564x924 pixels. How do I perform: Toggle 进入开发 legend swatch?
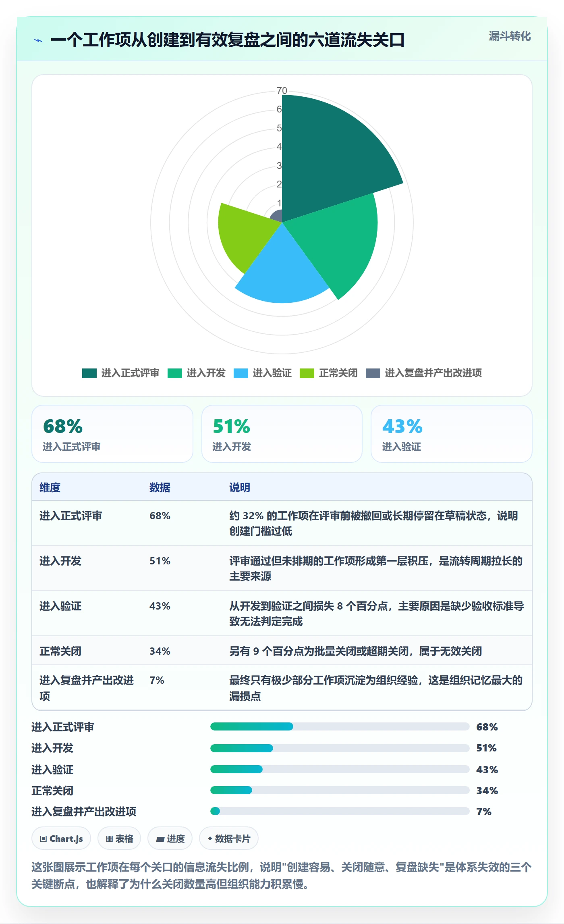tap(175, 373)
